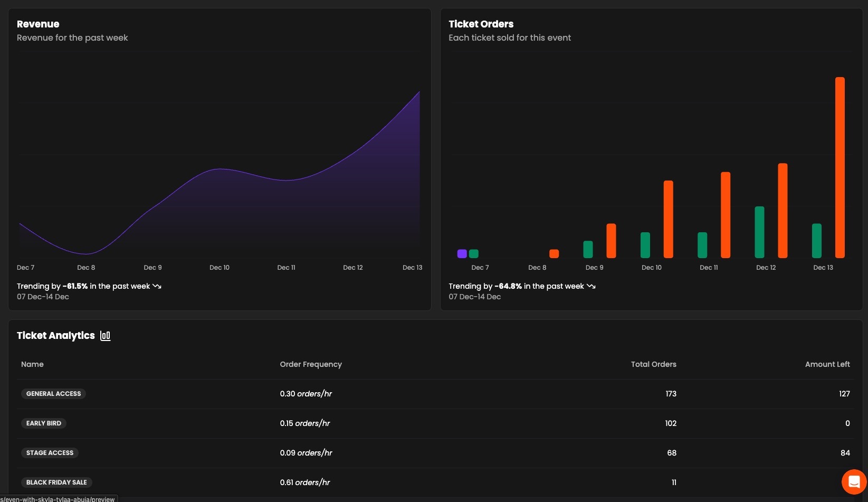Click the trending-down arrow in the Revenue card
Viewport: 868px width, 502px height.
click(156, 286)
